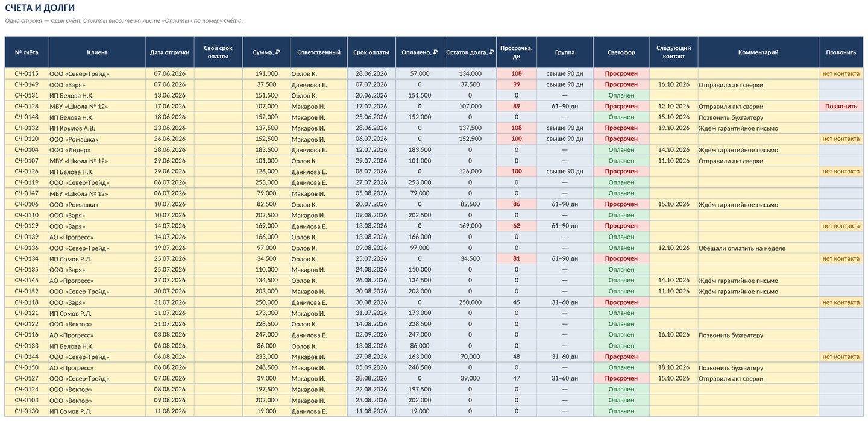Click the «Светофор» column header
This screenshot has height=421, width=868.
click(621, 52)
